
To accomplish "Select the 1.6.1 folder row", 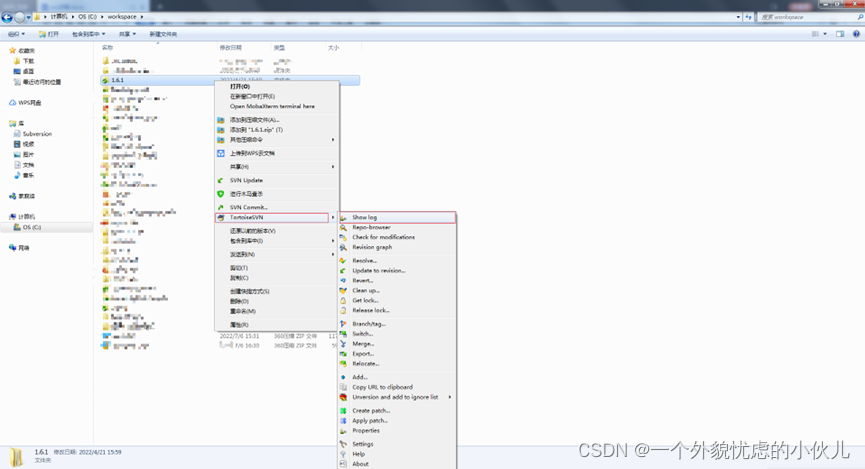I will coord(230,81).
